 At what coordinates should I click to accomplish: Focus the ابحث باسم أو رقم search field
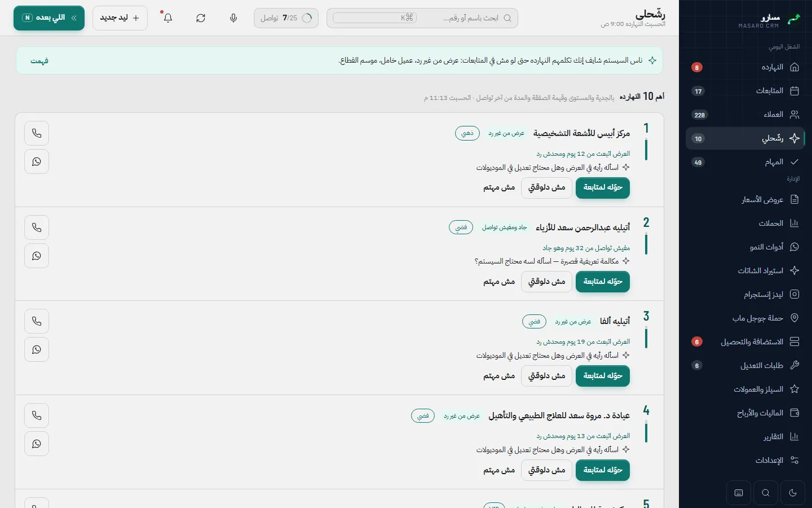pyautogui.click(x=422, y=18)
